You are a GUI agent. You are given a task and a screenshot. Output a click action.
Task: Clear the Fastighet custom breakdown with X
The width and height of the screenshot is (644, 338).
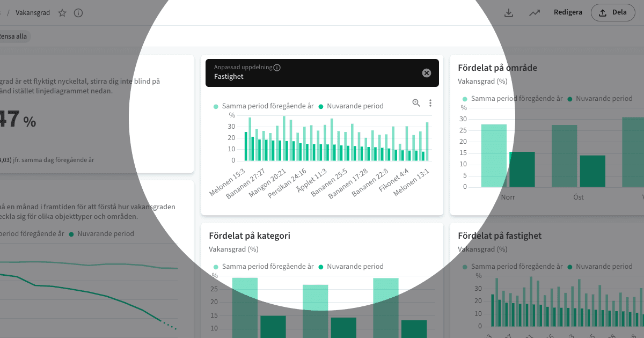click(427, 73)
